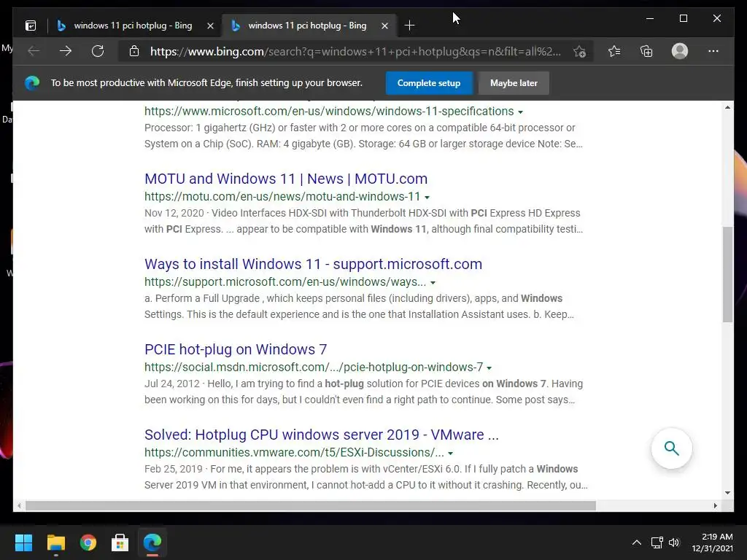Click the motu.com green URL text
747x560 pixels.
[282, 196]
